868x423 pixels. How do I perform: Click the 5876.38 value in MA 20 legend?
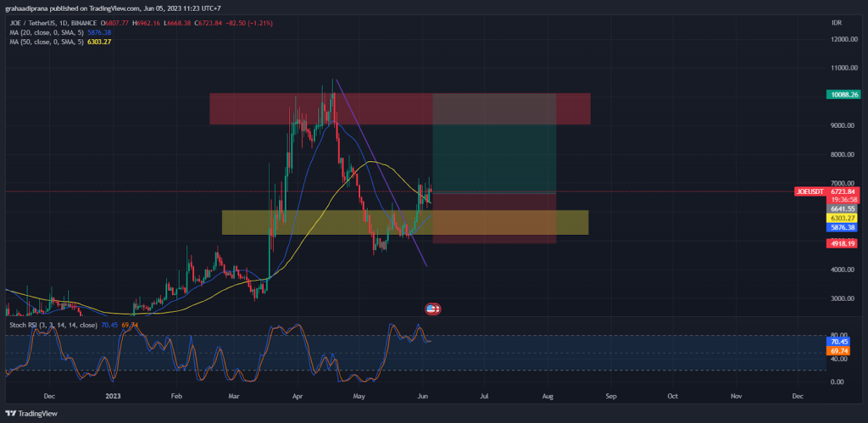(x=100, y=33)
